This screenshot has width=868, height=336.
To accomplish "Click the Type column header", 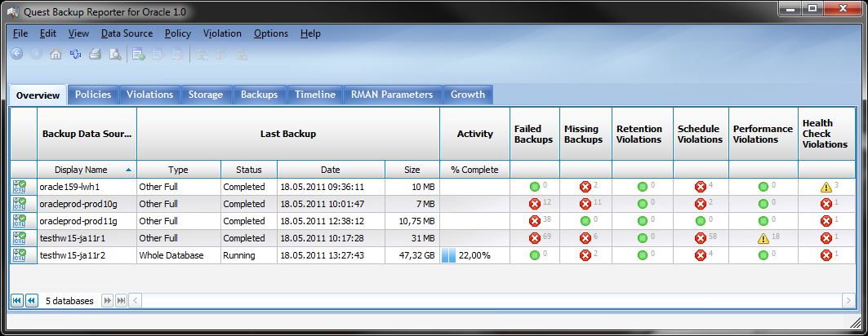I will pos(178,170).
